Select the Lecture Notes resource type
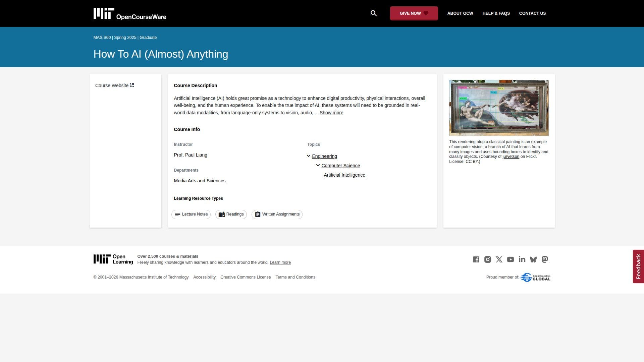Viewport: 644px width, 362px height. point(191,214)
